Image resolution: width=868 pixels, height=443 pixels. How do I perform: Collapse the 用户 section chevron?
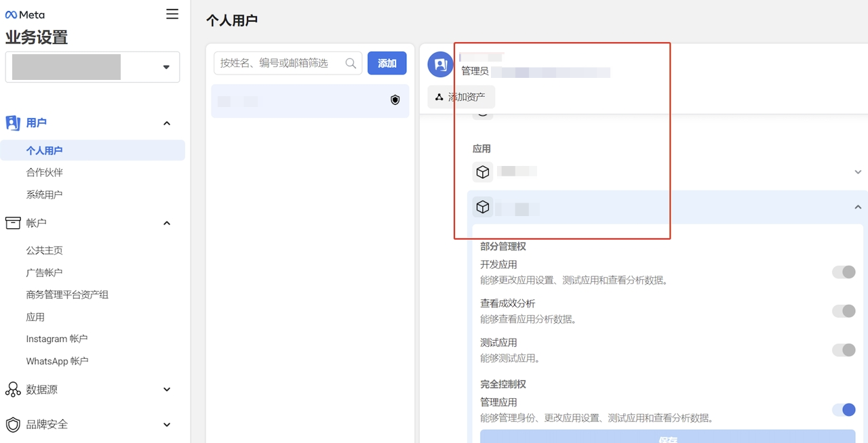click(167, 123)
